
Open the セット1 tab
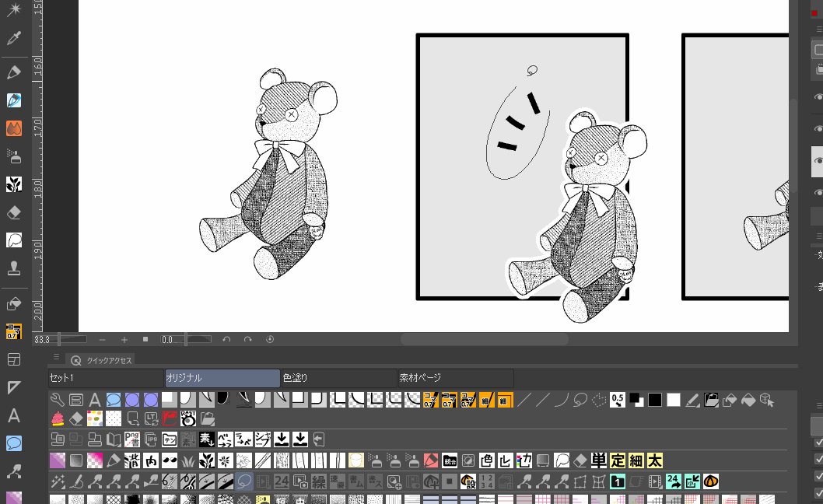[106, 378]
